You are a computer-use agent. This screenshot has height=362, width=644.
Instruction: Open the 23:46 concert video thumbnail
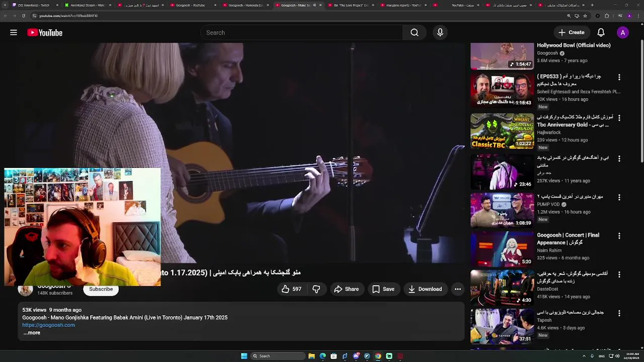point(502,171)
